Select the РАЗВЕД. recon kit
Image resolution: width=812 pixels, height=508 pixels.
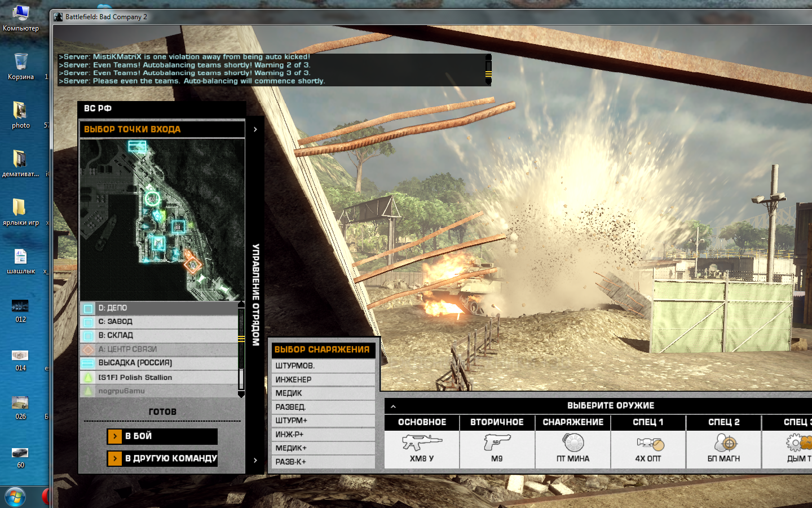coord(323,407)
